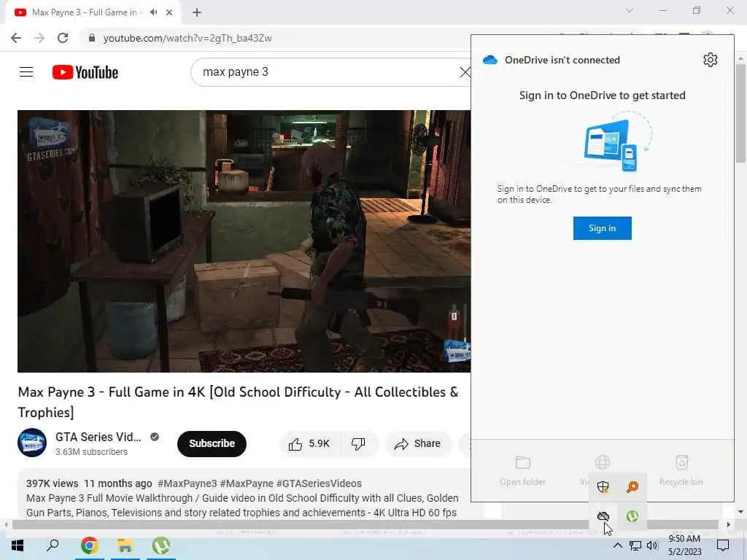Viewport: 747px width, 560px height.
Task: Click the OneDrive cloud logo
Action: (x=489, y=60)
